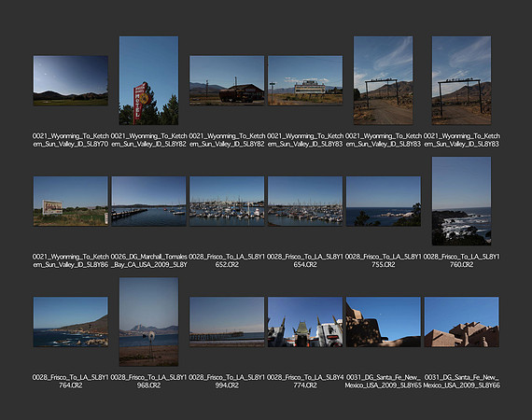Click the white roadside building thumbnail
This screenshot has height=420, width=532.
pyautogui.click(x=305, y=81)
